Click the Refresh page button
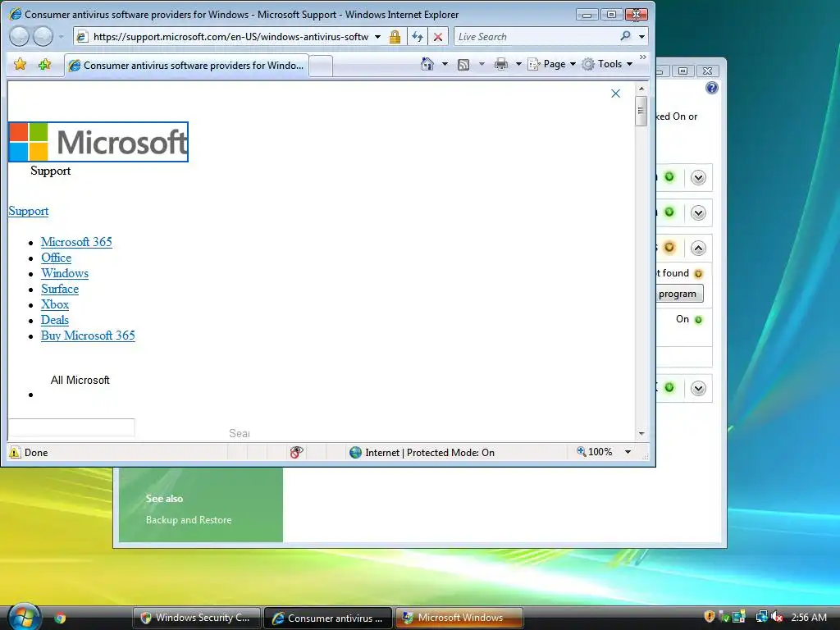The image size is (840, 630). (418, 37)
